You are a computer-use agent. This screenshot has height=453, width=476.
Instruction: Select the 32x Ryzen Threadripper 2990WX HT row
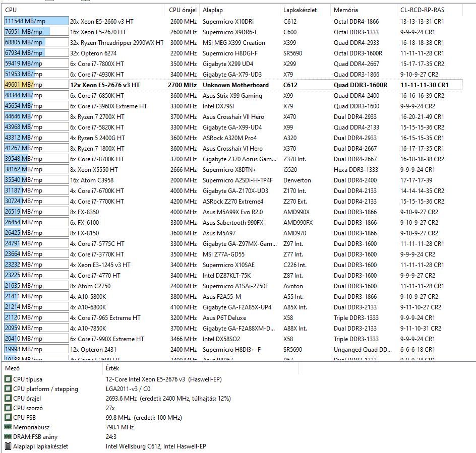coord(233,42)
